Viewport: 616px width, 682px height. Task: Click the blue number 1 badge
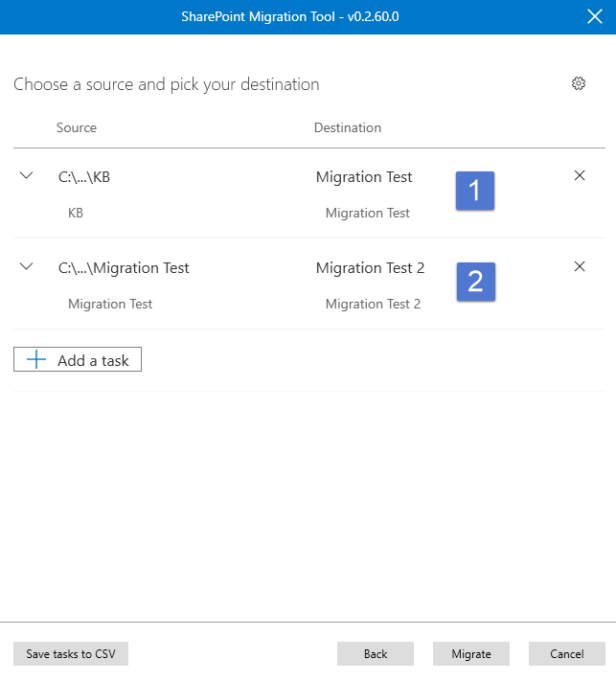click(475, 191)
